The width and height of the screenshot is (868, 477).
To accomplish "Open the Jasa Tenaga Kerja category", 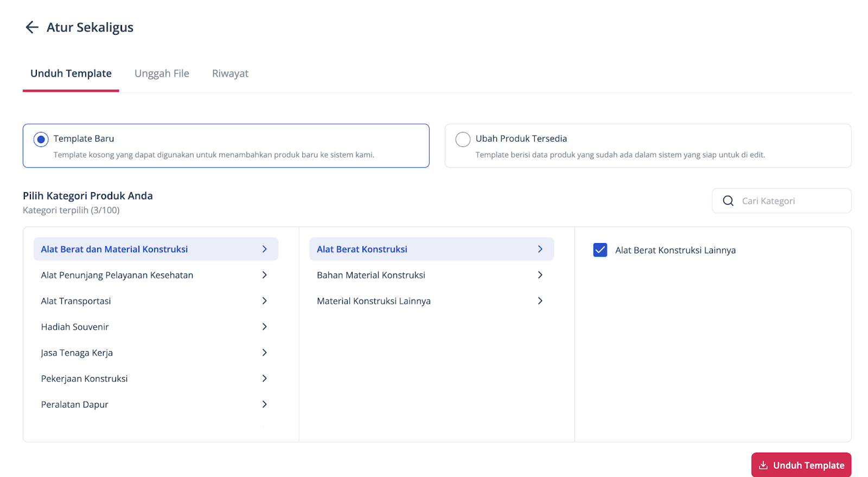I will tap(156, 353).
